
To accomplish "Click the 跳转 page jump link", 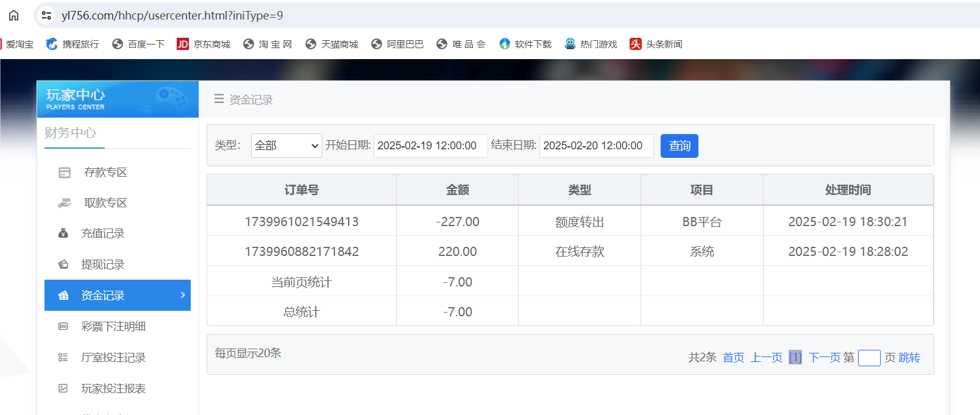I will [909, 358].
